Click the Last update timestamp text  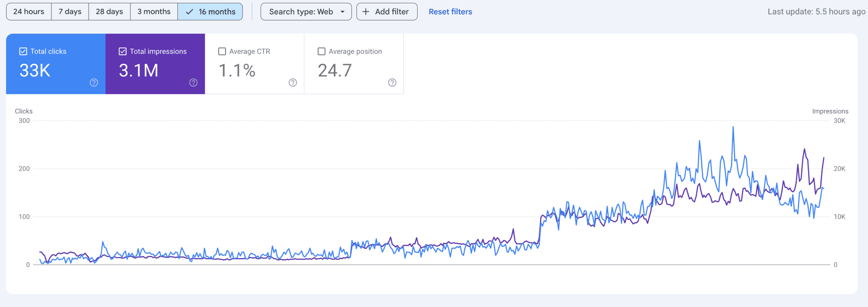coord(816,12)
